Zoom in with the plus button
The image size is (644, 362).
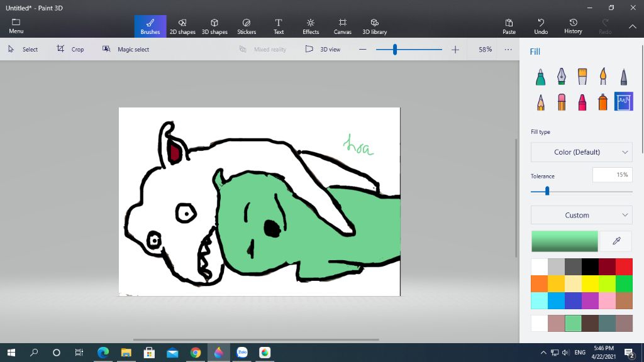click(x=455, y=49)
